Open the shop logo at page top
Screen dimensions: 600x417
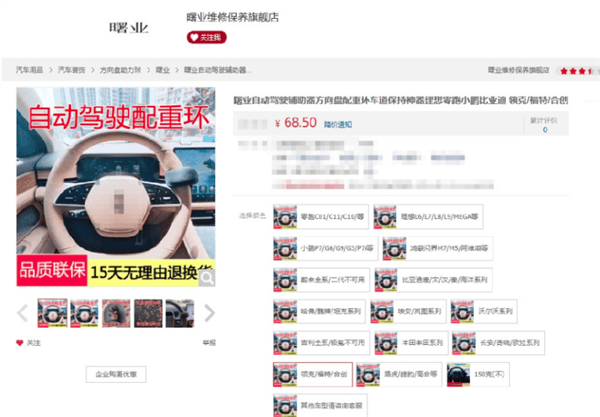(x=128, y=26)
